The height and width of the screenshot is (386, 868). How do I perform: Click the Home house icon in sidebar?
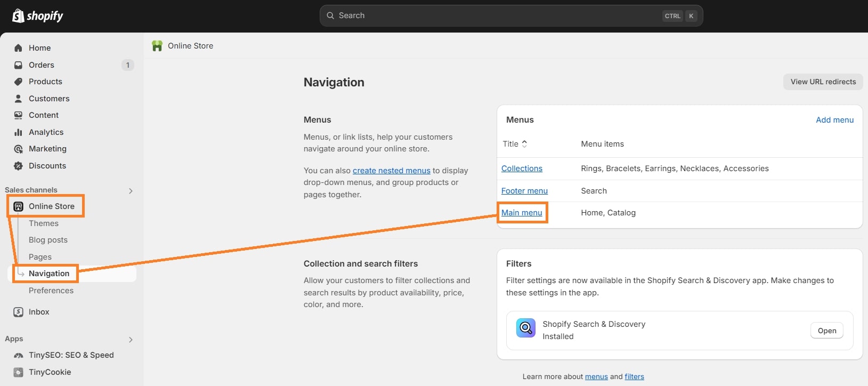(18, 48)
